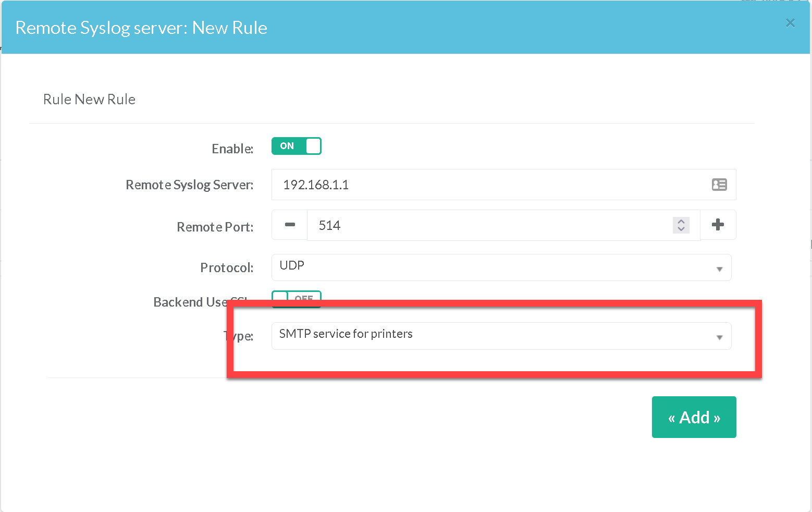Click the "Remote Port:" label
Viewport: 812px width, 512px height.
tap(215, 227)
